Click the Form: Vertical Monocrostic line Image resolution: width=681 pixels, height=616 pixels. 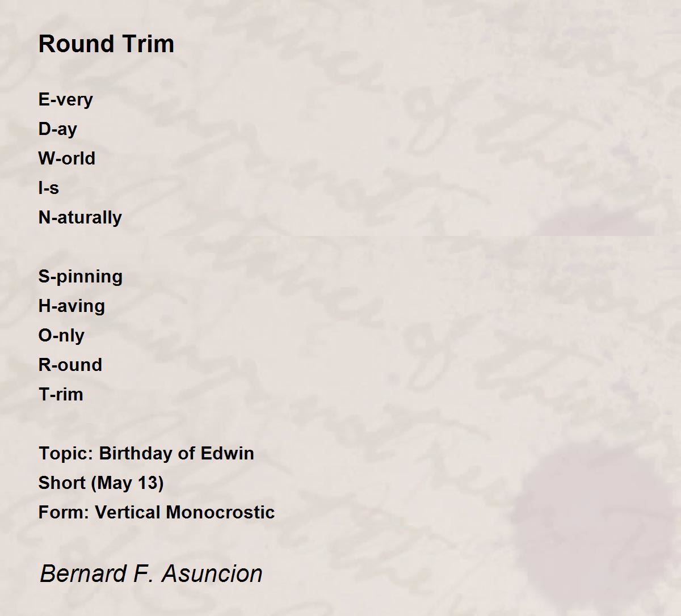coord(157,512)
